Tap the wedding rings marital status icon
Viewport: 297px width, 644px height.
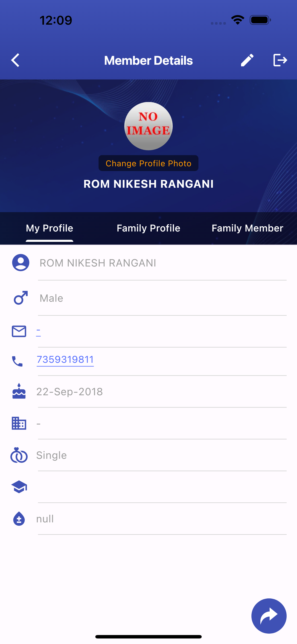pyautogui.click(x=19, y=455)
